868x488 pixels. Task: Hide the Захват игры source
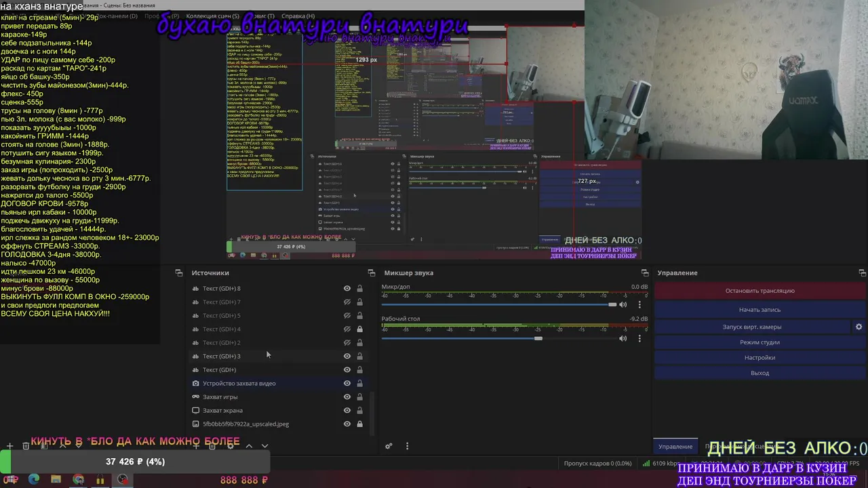coord(347,396)
